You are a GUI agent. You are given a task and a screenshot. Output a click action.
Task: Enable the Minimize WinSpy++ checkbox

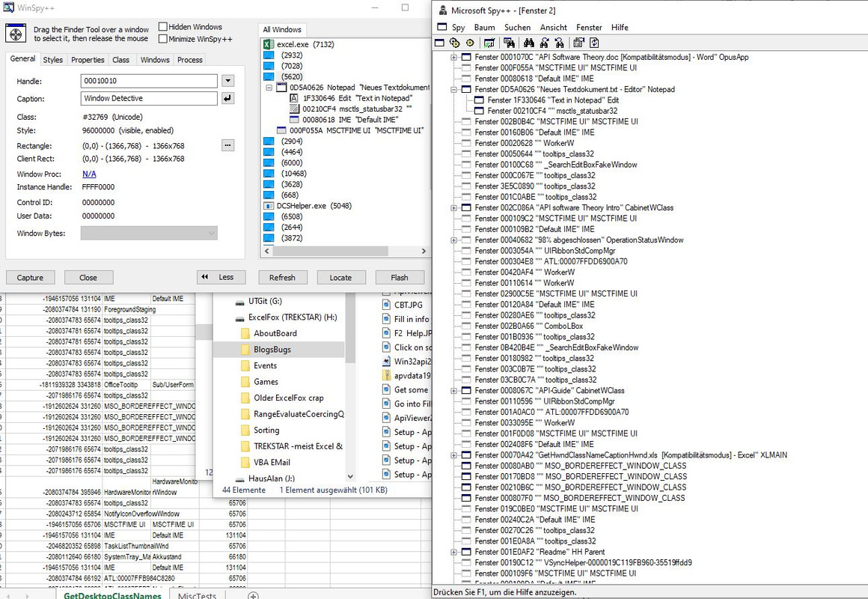coord(163,39)
